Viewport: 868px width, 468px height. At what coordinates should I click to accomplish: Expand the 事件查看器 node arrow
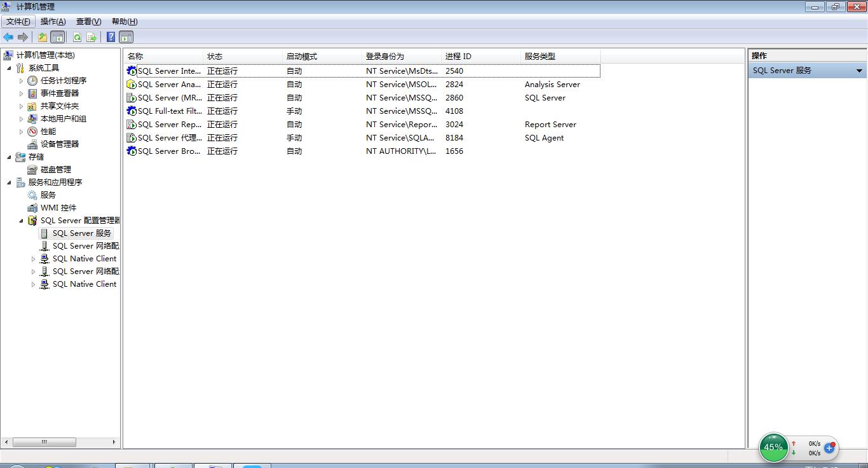coord(21,93)
